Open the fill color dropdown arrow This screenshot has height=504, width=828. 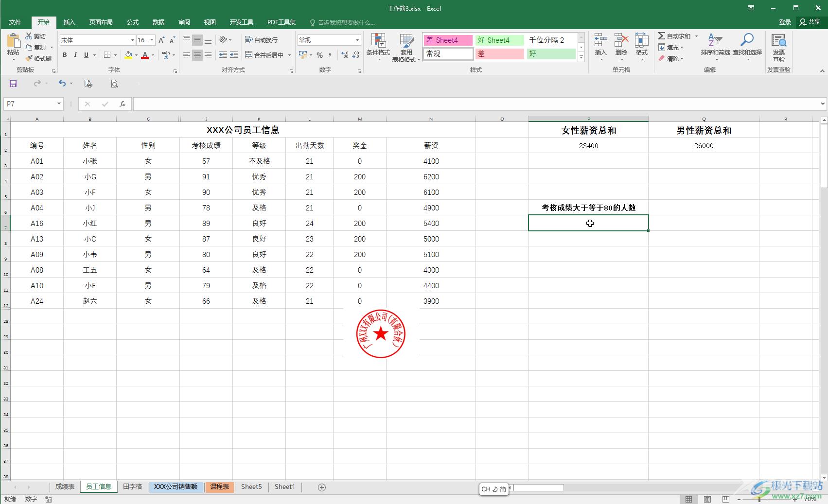tap(136, 55)
